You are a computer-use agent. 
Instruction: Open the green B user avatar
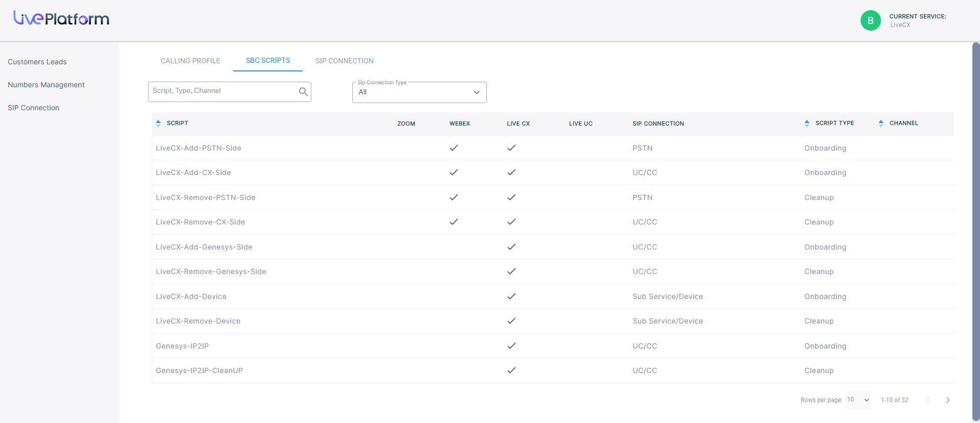tap(870, 20)
